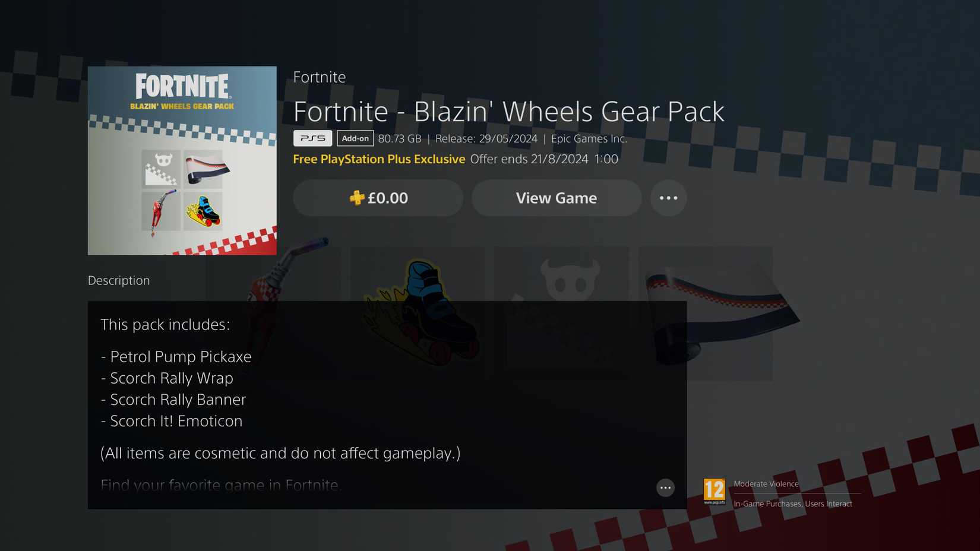Click the Fortnite - Blazin' Wheels Gear Pack title

point(509,112)
